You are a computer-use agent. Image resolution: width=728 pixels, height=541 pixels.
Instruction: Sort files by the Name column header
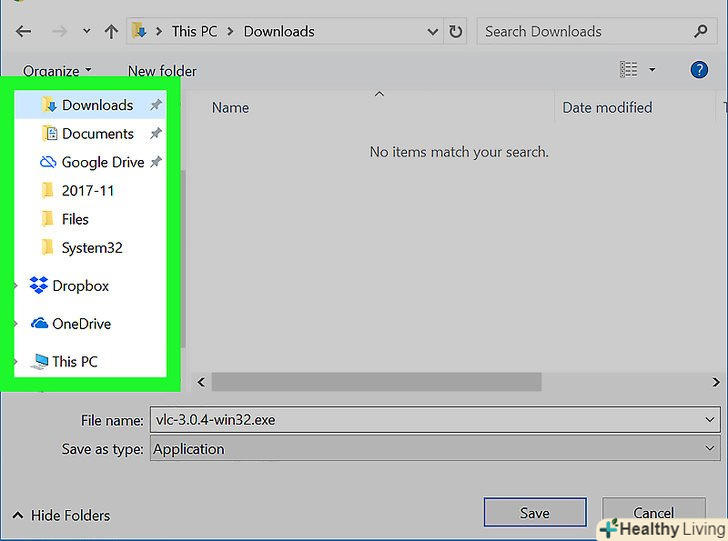(231, 108)
